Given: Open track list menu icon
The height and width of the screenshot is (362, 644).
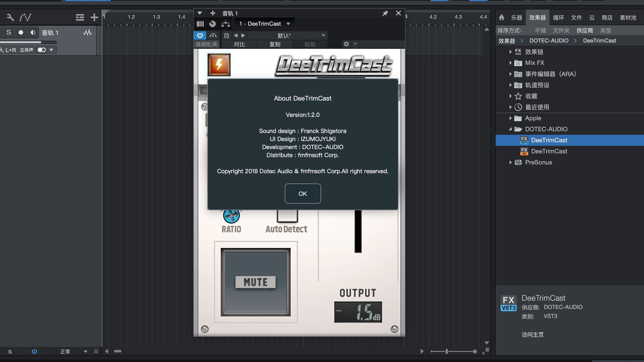Looking at the screenshot, I should point(80,17).
